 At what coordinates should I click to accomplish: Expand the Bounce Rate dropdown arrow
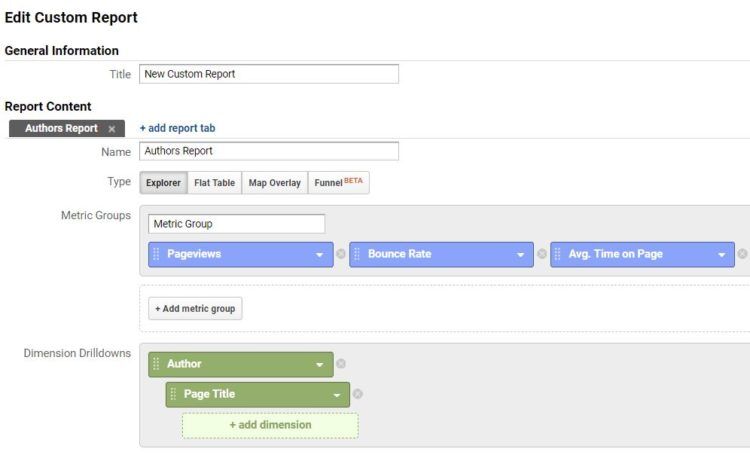tap(521, 255)
